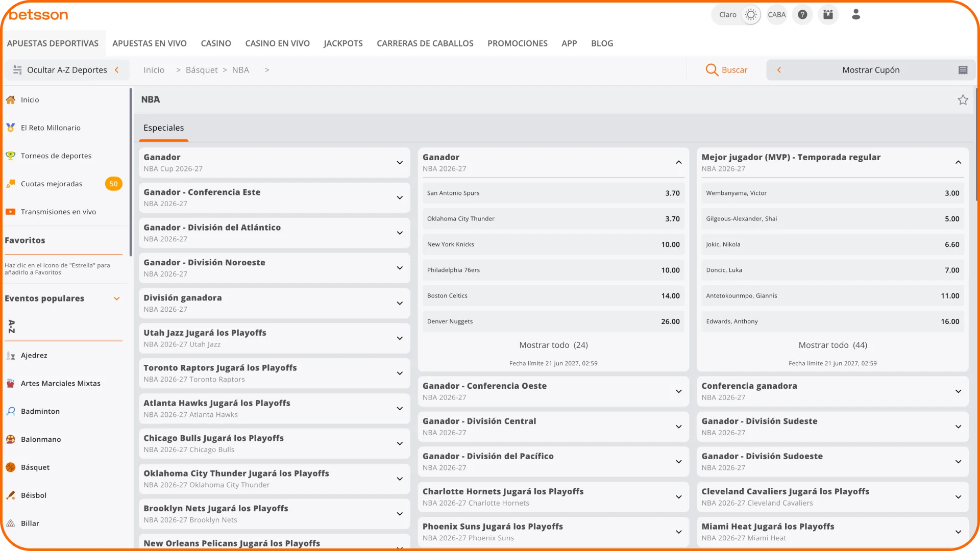980x551 pixels.
Task: Pick Wembanyama, Victor at 3.00
Action: pos(832,193)
